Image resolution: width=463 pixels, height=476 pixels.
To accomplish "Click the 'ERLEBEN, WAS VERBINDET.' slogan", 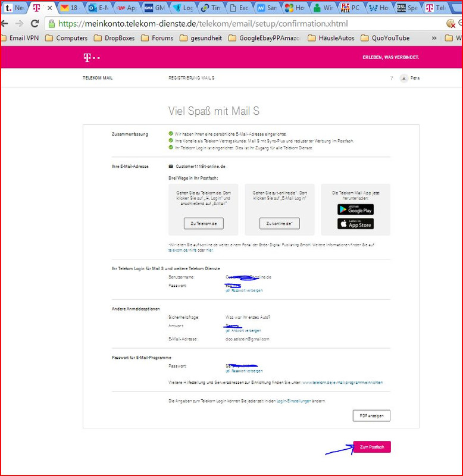I will click(x=391, y=57).
